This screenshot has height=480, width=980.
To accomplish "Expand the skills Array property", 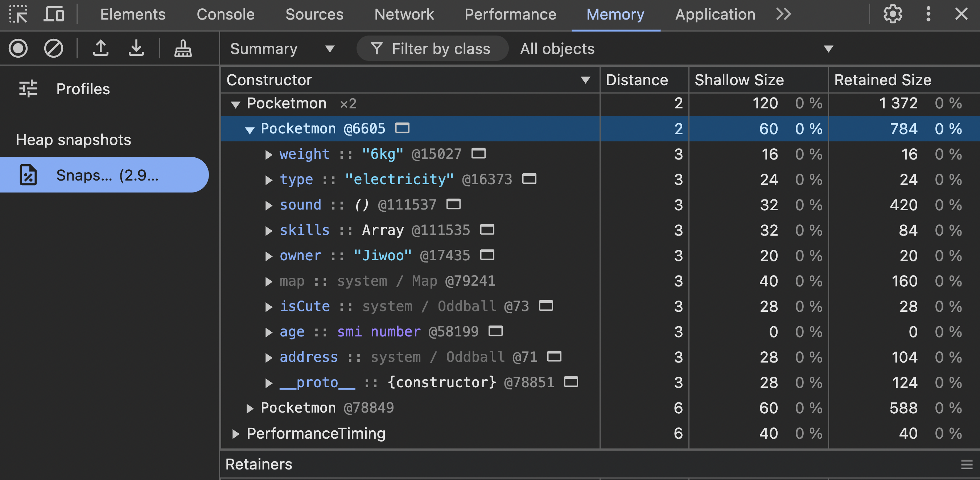I will (269, 231).
